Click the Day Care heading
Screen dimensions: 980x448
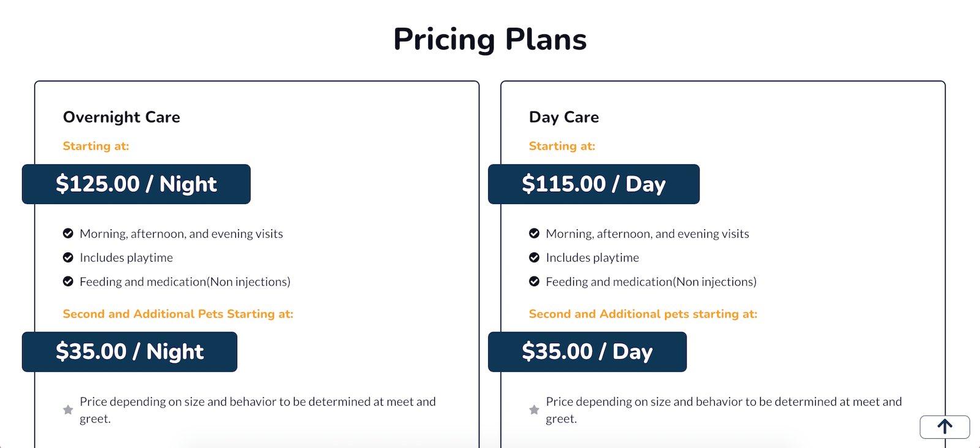563,117
